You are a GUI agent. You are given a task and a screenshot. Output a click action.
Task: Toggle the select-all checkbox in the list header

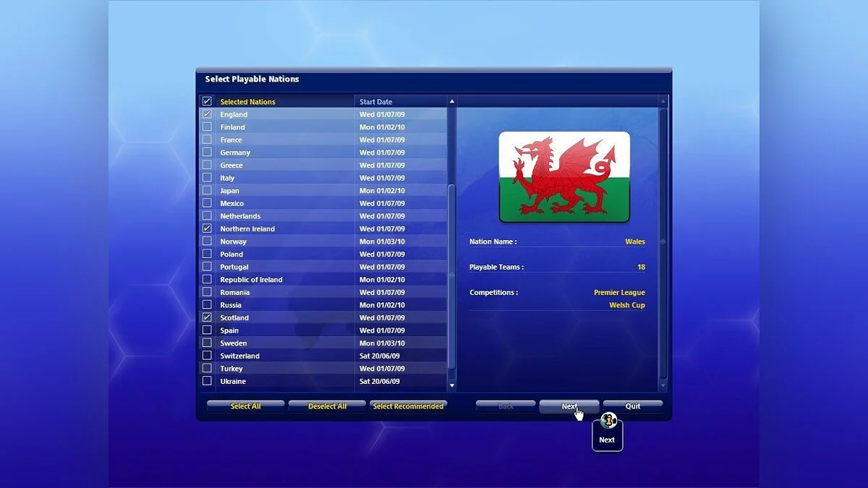(x=207, y=101)
